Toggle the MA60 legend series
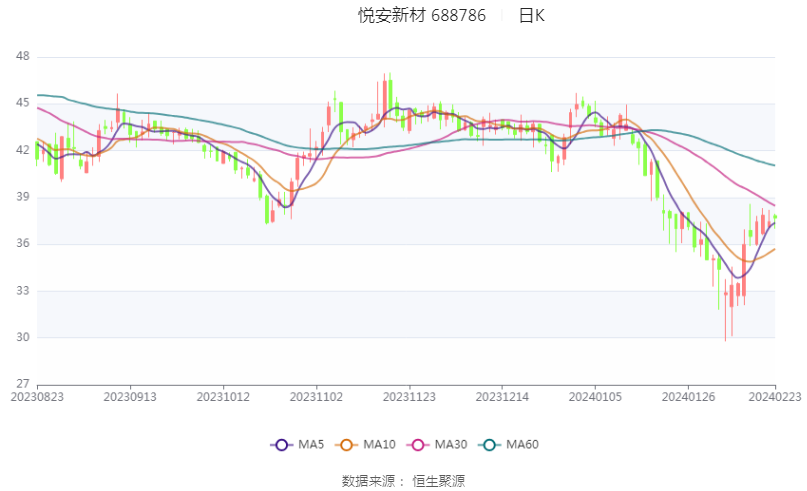Image resolution: width=807 pixels, height=491 pixels. point(508,445)
